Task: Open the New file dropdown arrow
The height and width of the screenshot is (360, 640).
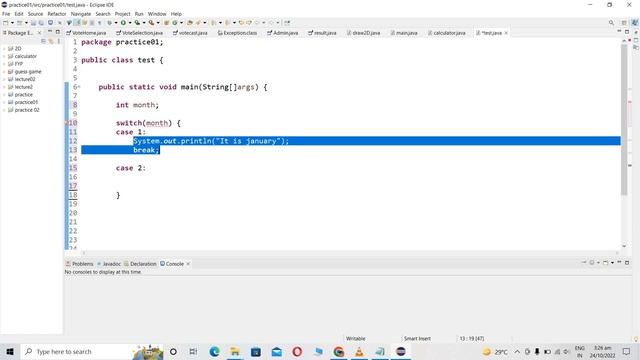Action: point(12,22)
